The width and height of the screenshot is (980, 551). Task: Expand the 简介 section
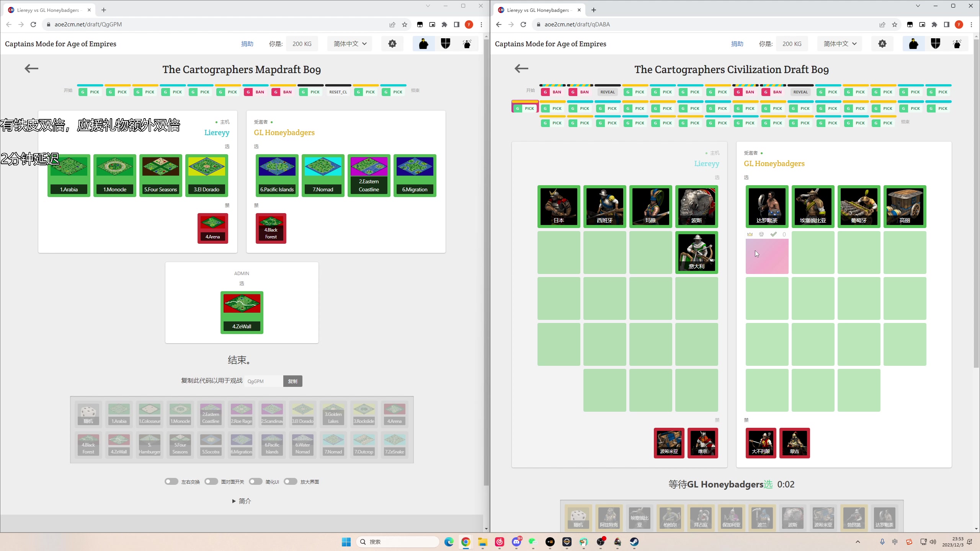click(x=242, y=501)
